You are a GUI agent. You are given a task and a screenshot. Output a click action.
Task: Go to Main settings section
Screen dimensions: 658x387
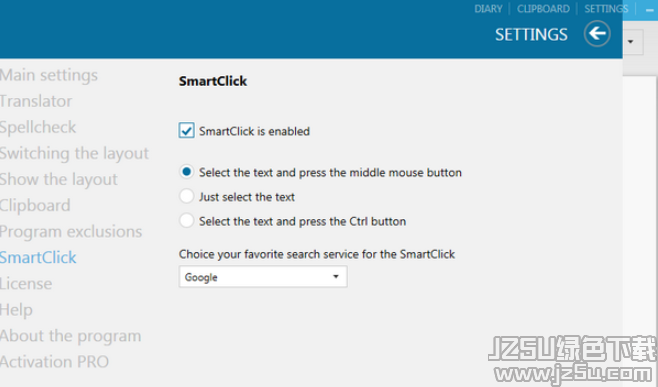tap(49, 76)
